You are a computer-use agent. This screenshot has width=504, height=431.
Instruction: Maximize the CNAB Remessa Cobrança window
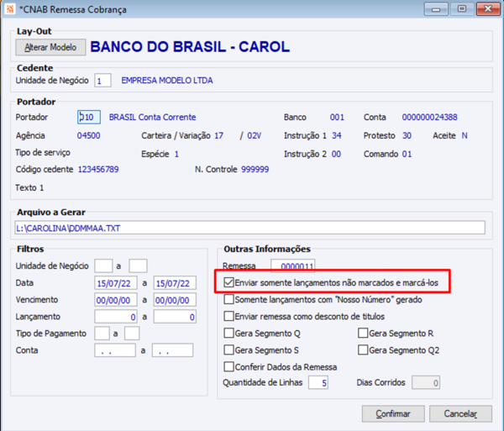(x=462, y=8)
